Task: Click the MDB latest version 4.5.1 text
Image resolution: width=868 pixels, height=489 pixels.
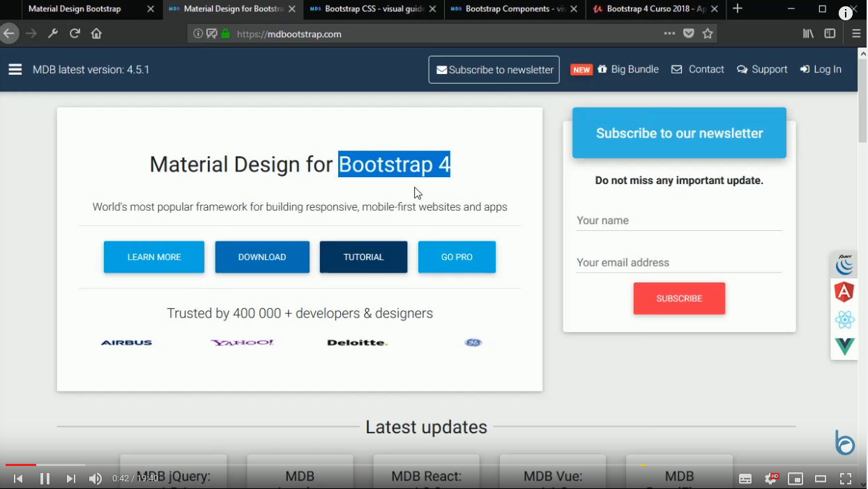Action: pyautogui.click(x=91, y=70)
